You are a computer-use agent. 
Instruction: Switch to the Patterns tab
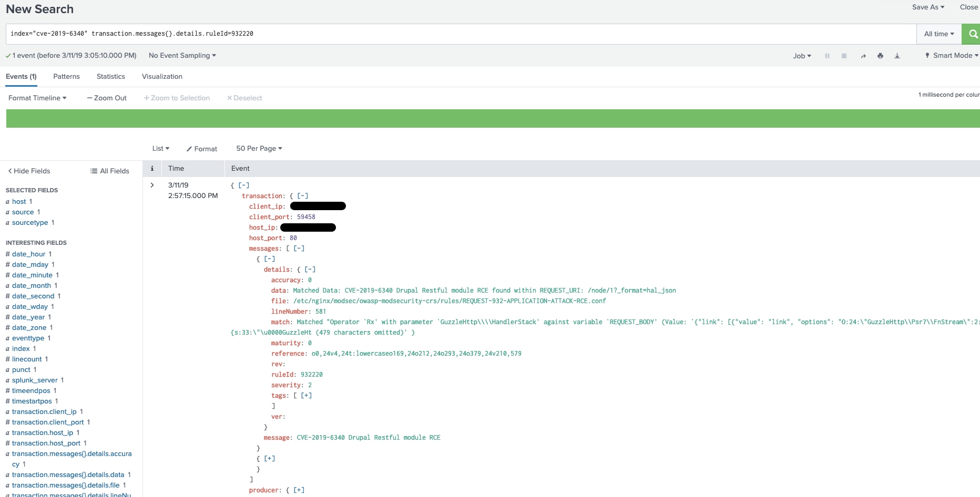click(x=66, y=76)
